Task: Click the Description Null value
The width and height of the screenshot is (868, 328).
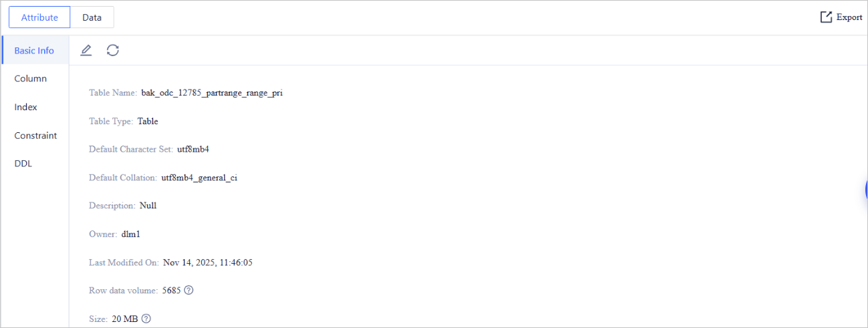Action: pos(148,206)
